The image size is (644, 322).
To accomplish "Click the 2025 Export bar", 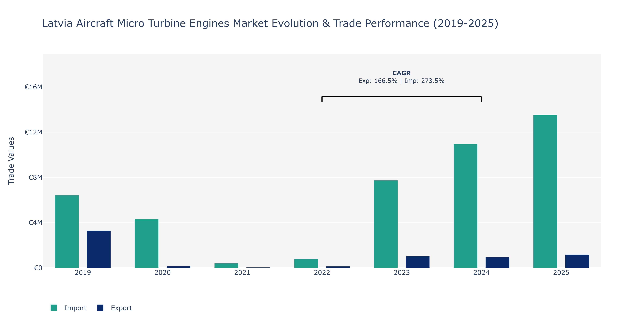I will click(x=577, y=261).
